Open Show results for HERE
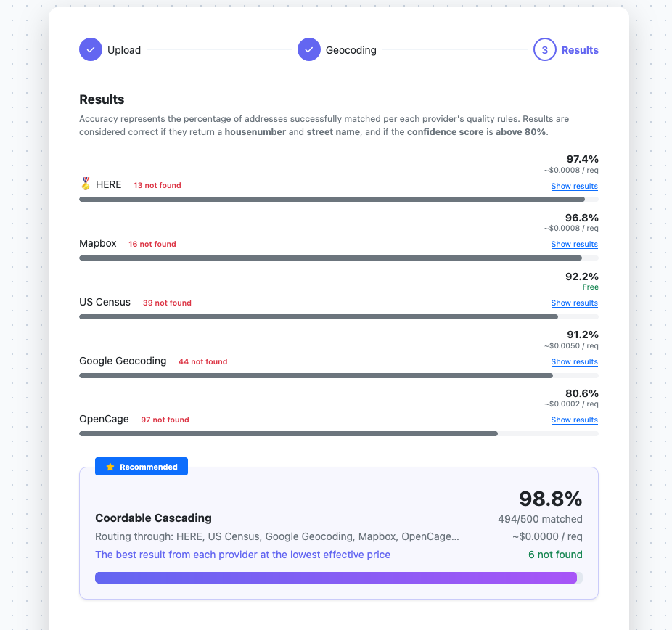Image resolution: width=672 pixels, height=630 pixels. pyautogui.click(x=574, y=186)
